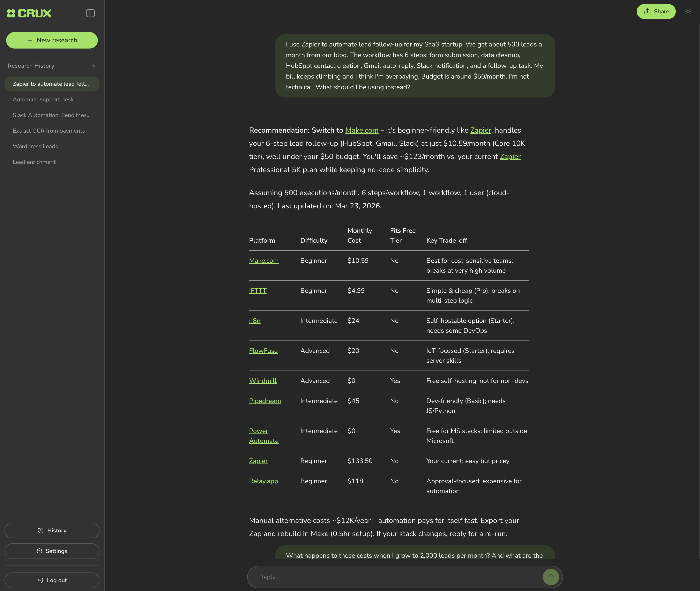This screenshot has height=591, width=700.
Task: Open 'Wordpress Leads' history item
Action: [x=35, y=146]
